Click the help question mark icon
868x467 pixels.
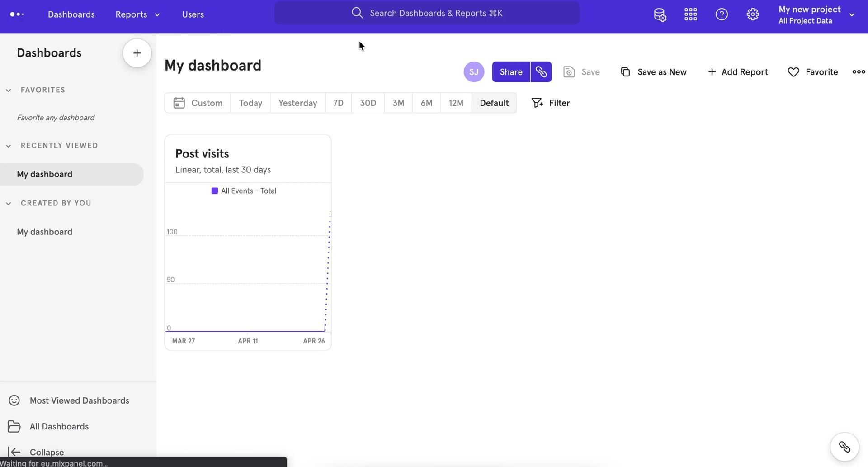click(x=722, y=14)
